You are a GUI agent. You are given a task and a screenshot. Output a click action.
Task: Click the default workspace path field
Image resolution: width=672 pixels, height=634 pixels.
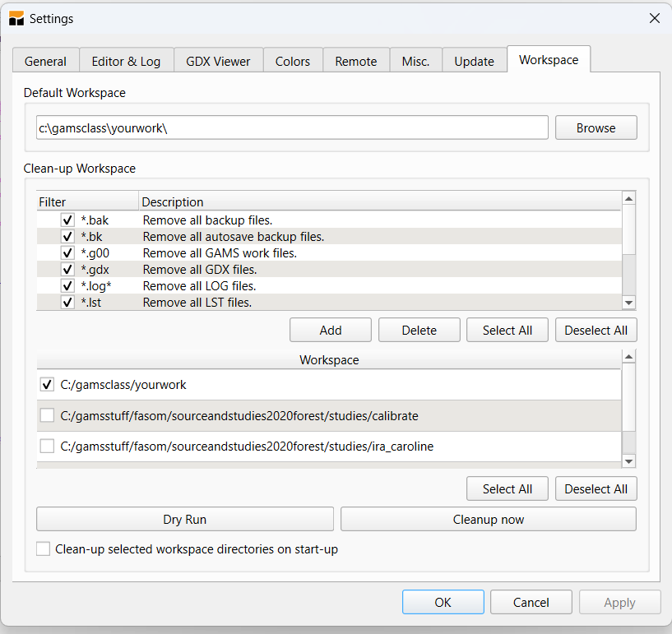pyautogui.click(x=292, y=127)
